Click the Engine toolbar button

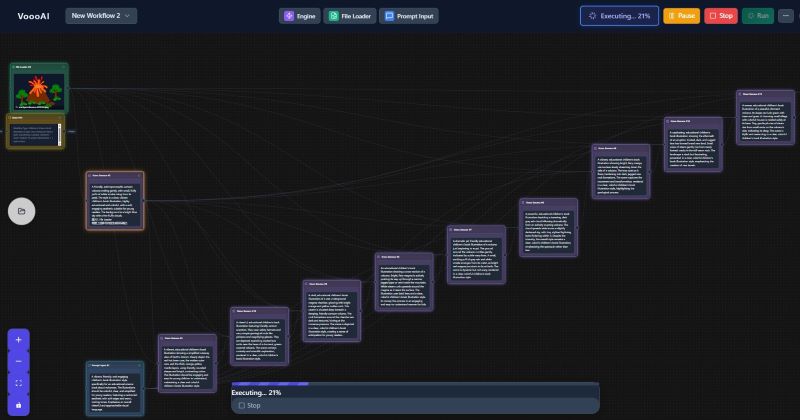tap(299, 16)
